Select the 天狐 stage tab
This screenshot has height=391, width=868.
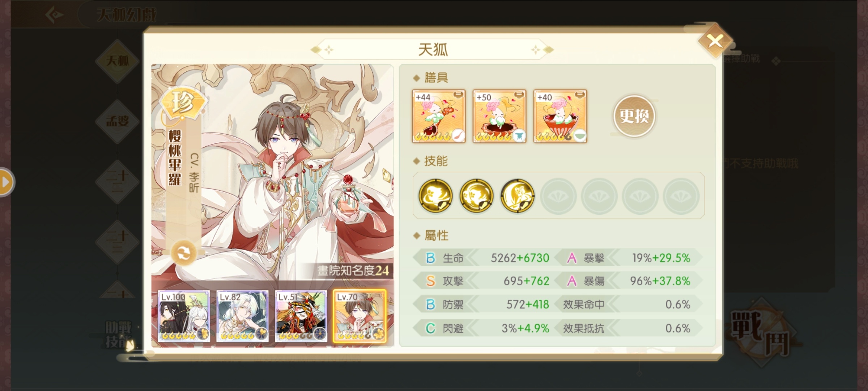pyautogui.click(x=117, y=61)
